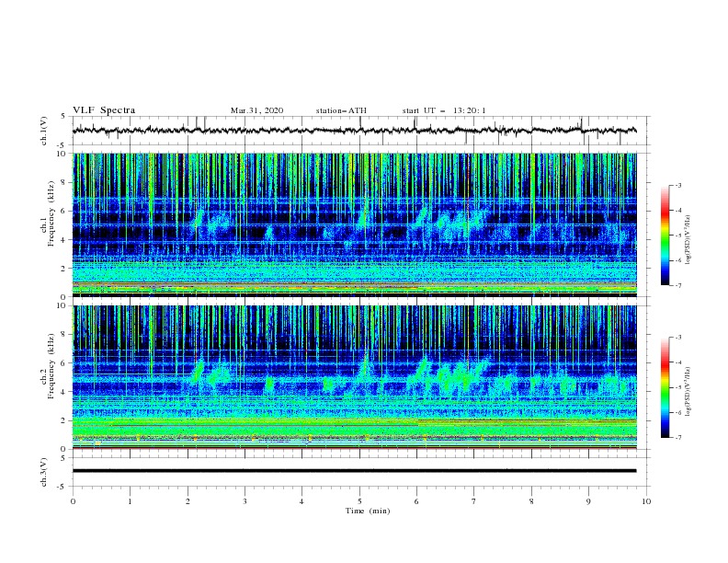Click the 'station=ATH' label

pyautogui.click(x=341, y=110)
